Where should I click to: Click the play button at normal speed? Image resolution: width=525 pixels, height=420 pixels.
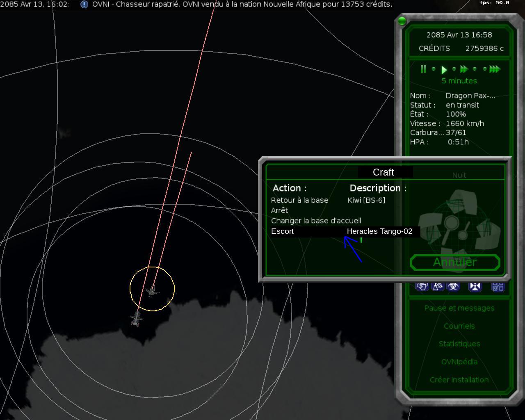tap(444, 70)
